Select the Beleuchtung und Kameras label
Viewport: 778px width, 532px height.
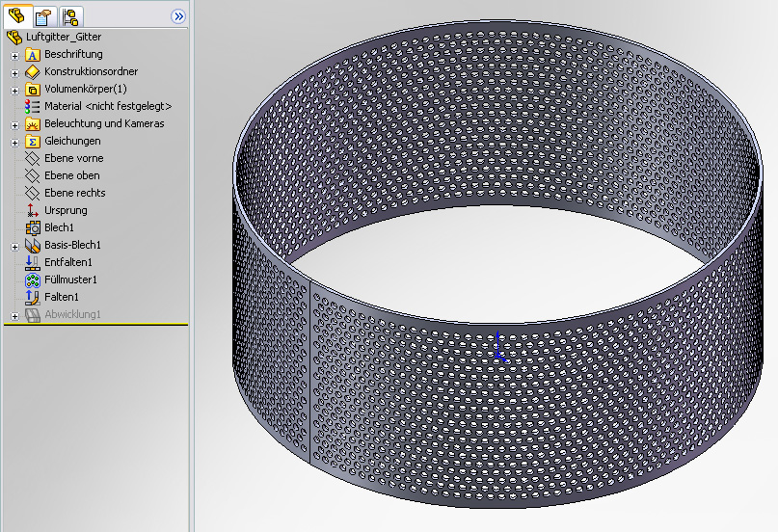104,123
